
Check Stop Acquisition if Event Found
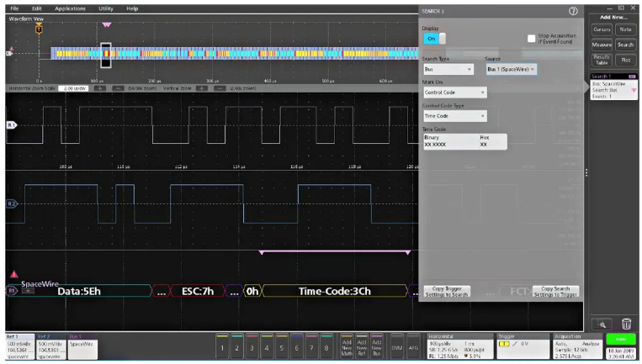pos(531,39)
